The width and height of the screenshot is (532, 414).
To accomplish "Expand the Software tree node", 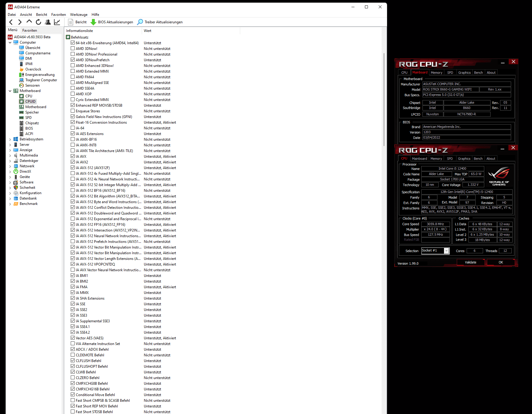I will coord(10,182).
